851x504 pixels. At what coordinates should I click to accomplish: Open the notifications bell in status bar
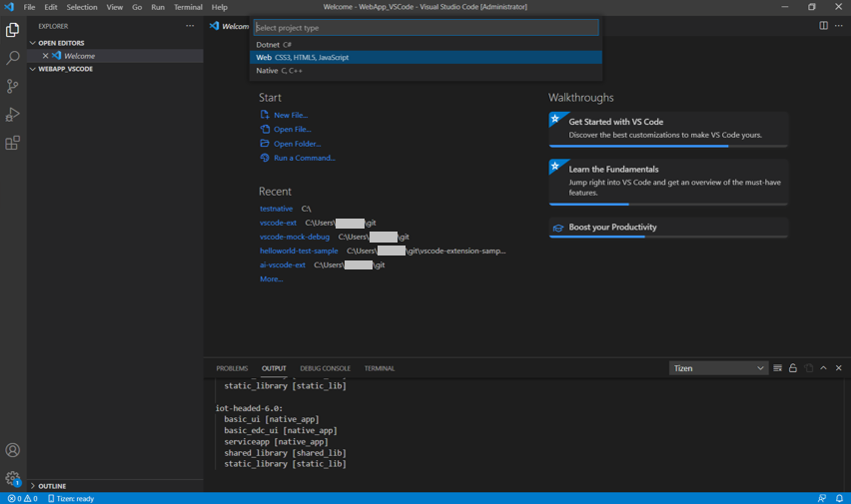[x=839, y=498]
